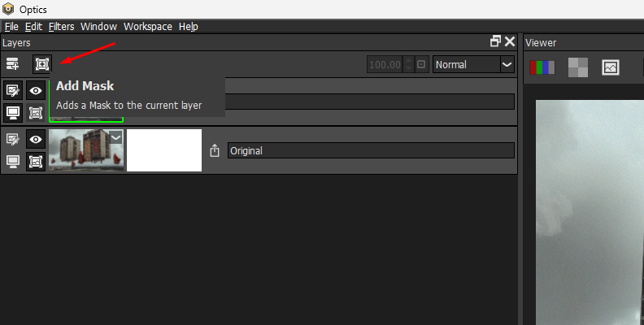Toggle visibility eye of the top layer
Screen dimensions: 644x325
(36, 91)
